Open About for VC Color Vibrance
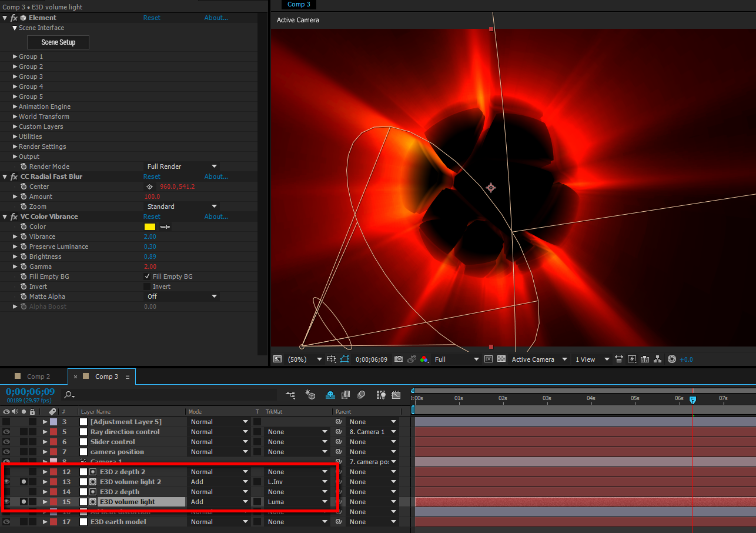Image resolution: width=756 pixels, height=533 pixels. pos(216,216)
